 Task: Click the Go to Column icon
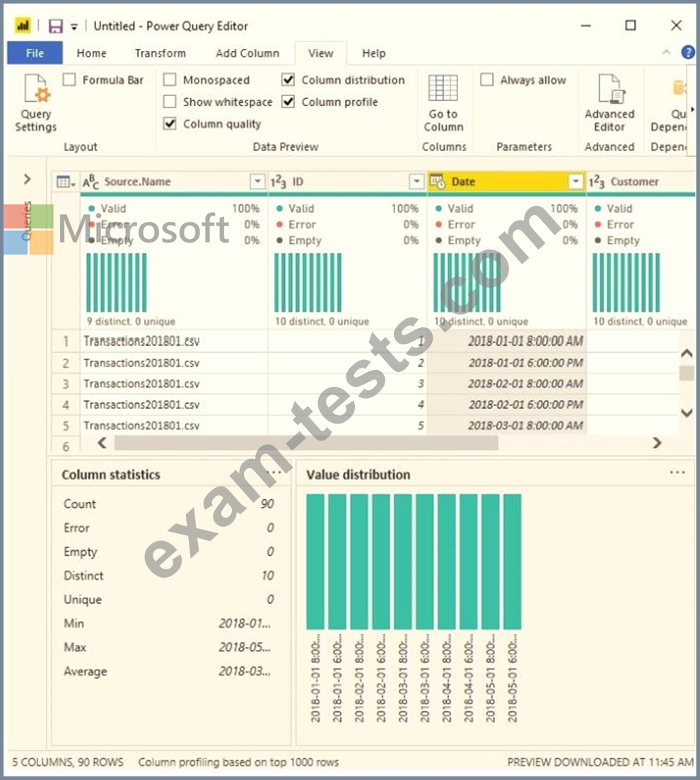(443, 90)
